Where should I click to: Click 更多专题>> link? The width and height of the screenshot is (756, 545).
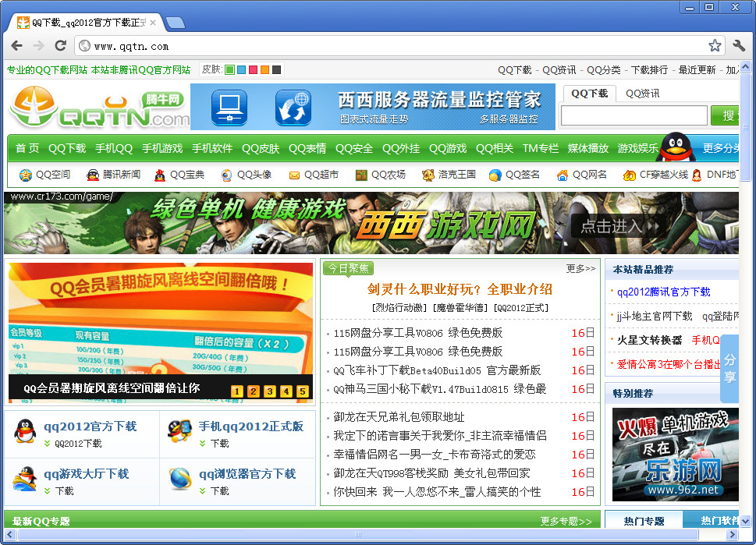(566, 521)
